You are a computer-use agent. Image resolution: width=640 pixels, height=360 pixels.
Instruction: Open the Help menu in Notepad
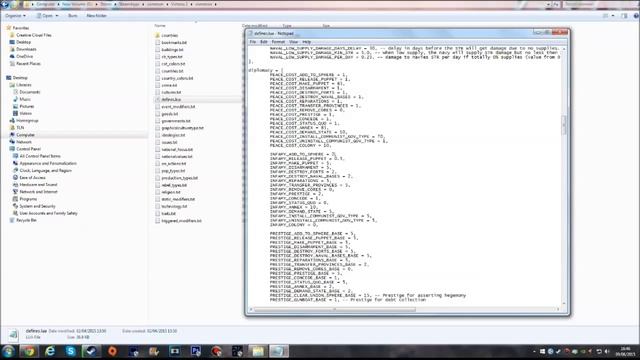tap(307, 42)
